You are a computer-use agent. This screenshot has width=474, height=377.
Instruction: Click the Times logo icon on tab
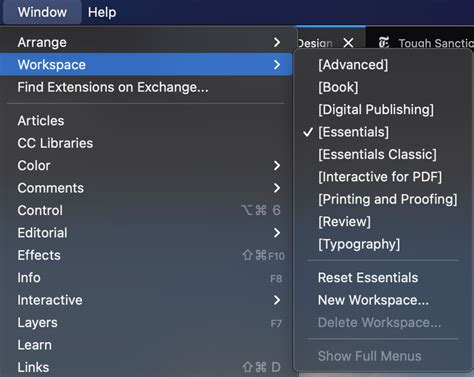(384, 42)
